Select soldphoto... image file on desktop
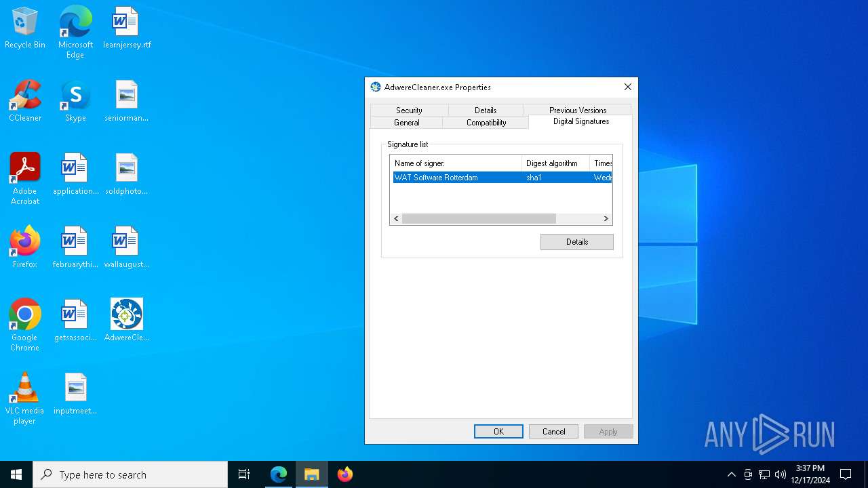 (127, 174)
